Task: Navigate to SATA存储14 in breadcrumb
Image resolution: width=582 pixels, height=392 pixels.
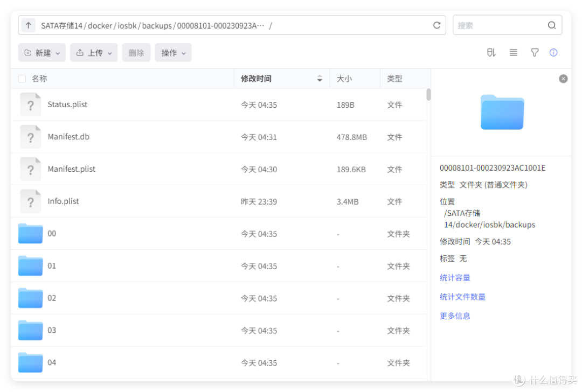Action: [x=61, y=26]
